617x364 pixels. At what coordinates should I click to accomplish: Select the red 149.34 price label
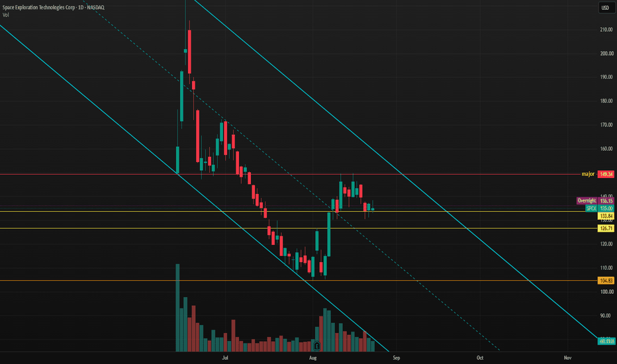pyautogui.click(x=606, y=174)
